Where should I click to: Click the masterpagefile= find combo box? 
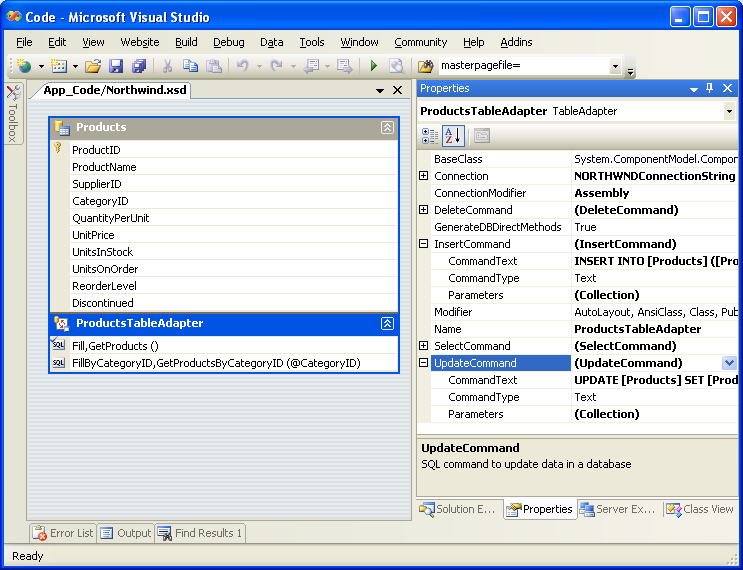pos(522,66)
